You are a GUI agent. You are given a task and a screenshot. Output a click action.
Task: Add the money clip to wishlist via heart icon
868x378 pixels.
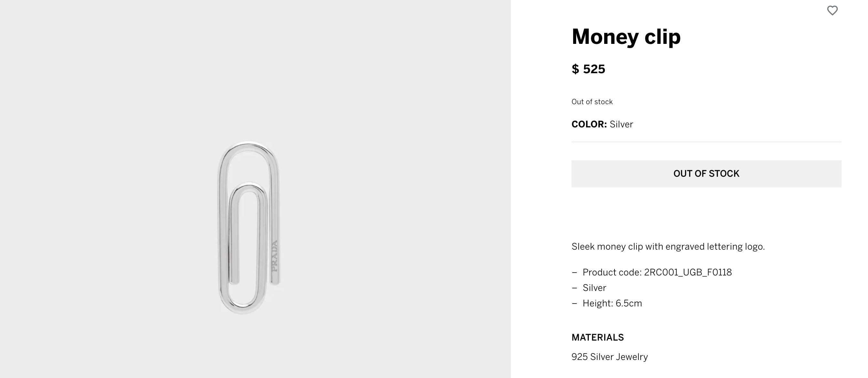pyautogui.click(x=832, y=10)
